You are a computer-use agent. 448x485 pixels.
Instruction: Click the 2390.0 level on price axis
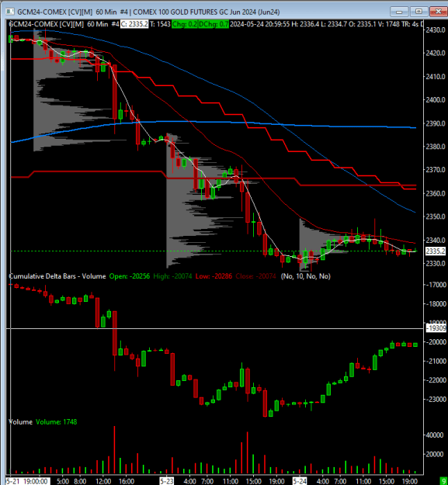(436, 123)
